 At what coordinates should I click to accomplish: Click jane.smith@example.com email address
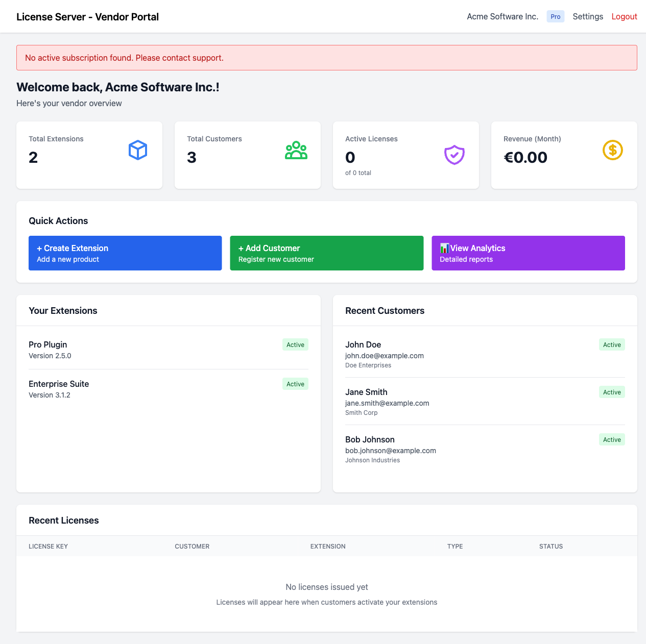(387, 403)
